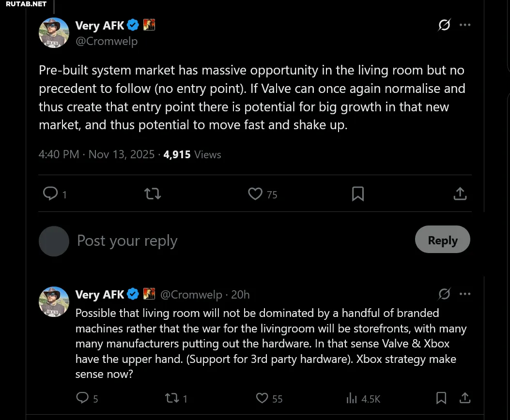The height and width of the screenshot is (420, 510).
Task: Bookmark the reply post
Action: (x=441, y=398)
